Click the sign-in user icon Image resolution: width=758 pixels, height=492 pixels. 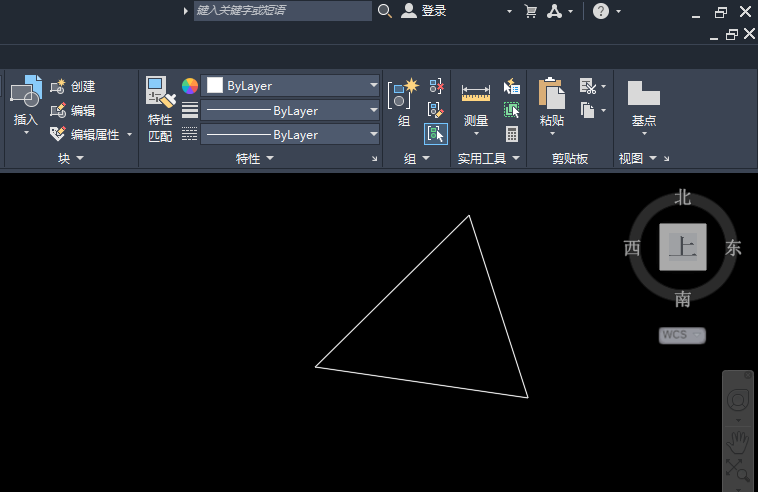pos(408,11)
